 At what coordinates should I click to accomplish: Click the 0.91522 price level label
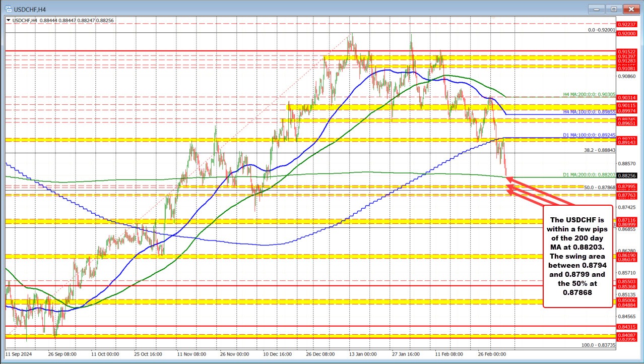pos(627,51)
